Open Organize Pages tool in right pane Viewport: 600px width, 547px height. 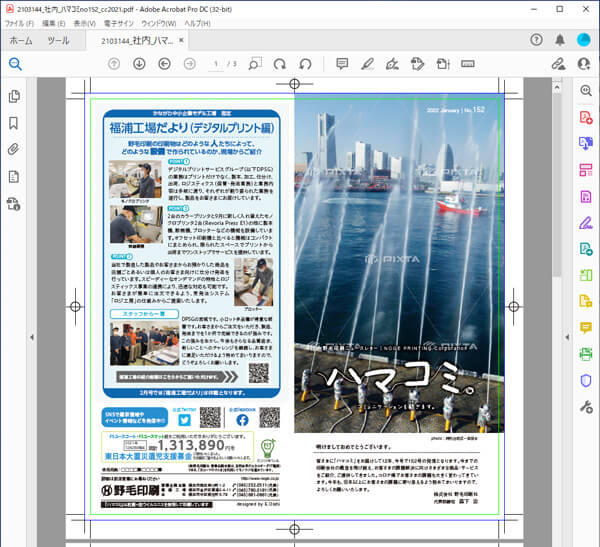[x=586, y=170]
